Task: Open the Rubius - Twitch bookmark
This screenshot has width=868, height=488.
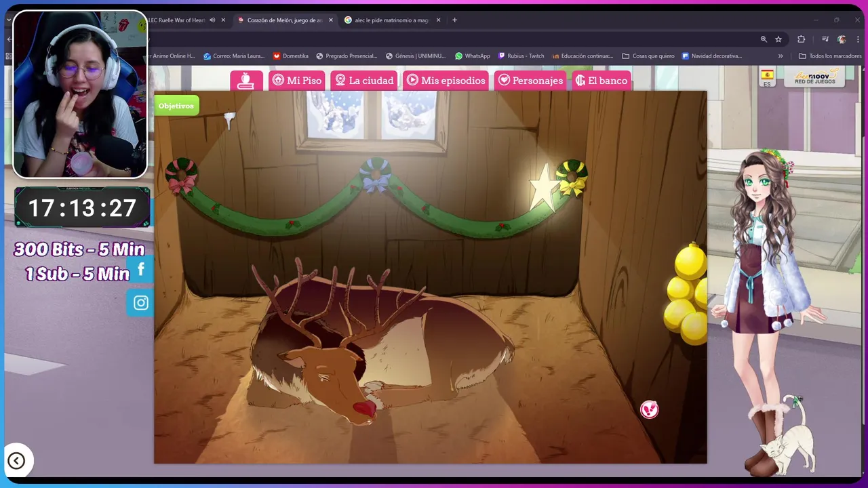Action: [x=521, y=56]
